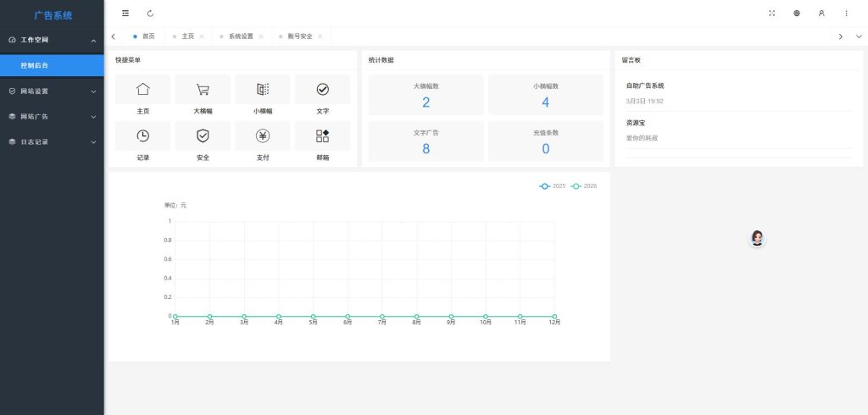The width and height of the screenshot is (868, 415).
Task: Open the 文字 checkmark shortcut icon
Action: (323, 89)
